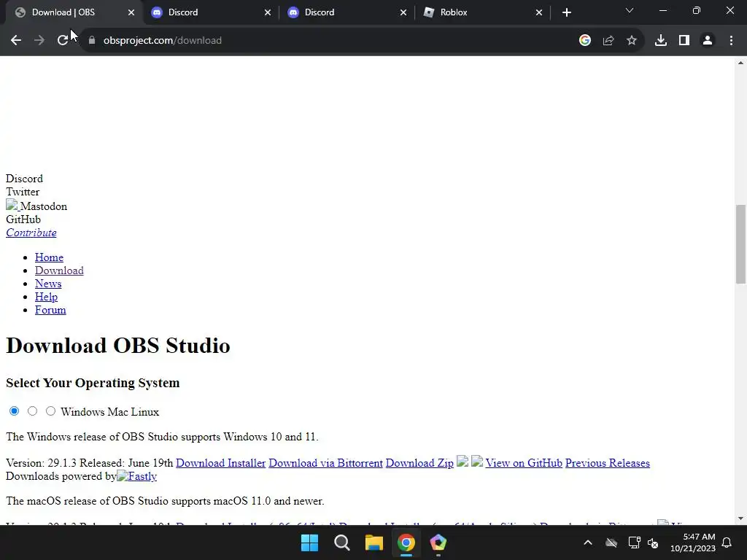Image resolution: width=747 pixels, height=560 pixels.
Task: Open File Explorer from taskbar
Action: tap(374, 542)
